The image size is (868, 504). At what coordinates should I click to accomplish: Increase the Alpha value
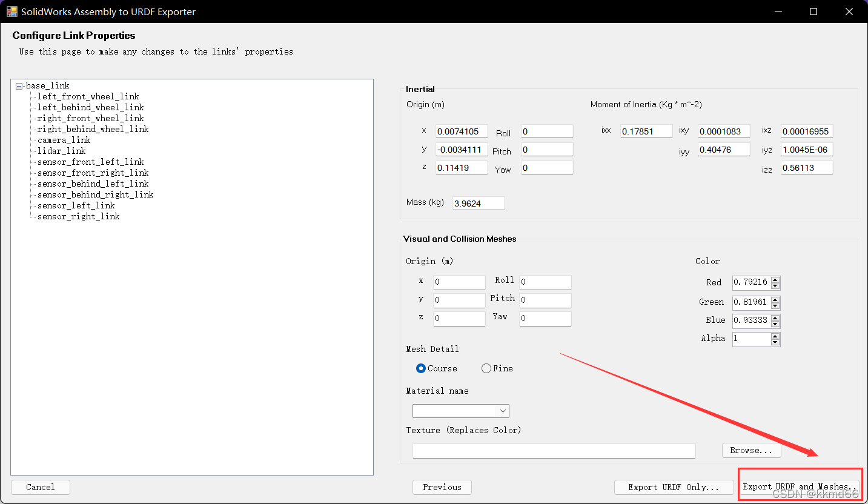(x=775, y=336)
